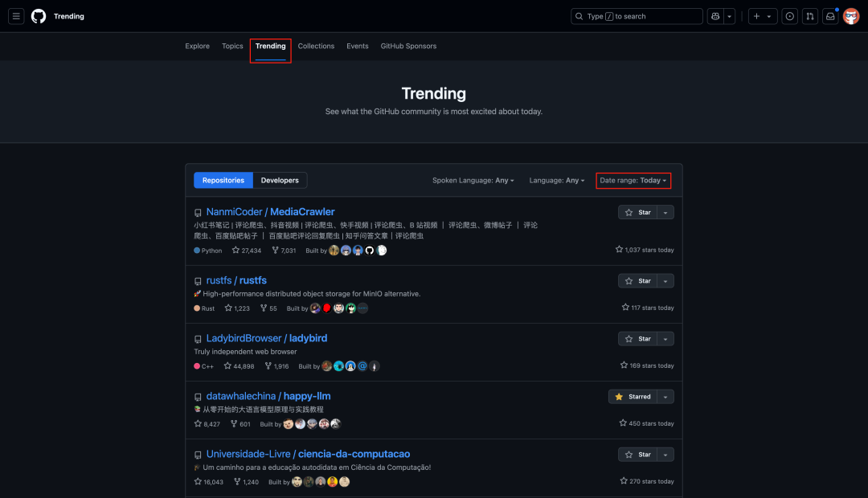
Task: Expand the Star dropdown for rustfs
Action: [x=664, y=280]
